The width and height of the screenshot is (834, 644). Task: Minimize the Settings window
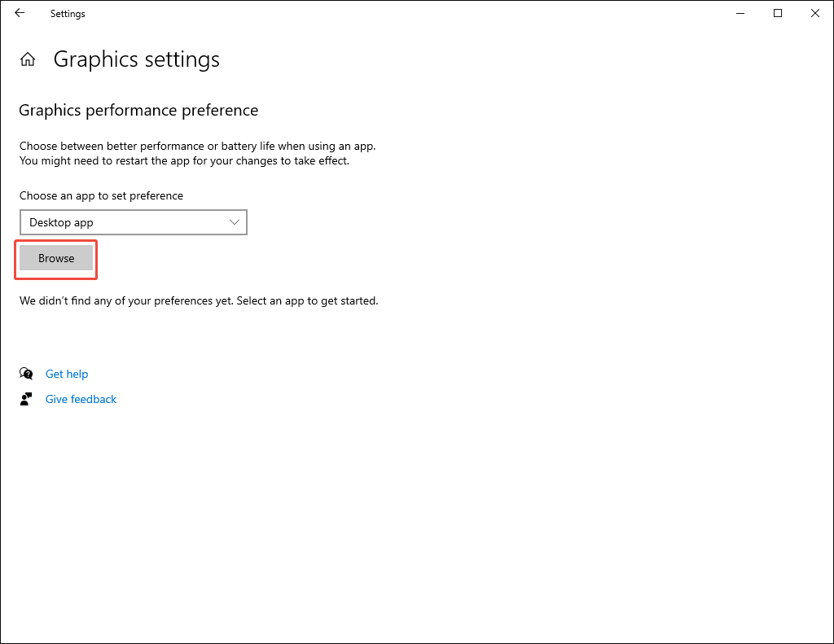click(x=740, y=13)
